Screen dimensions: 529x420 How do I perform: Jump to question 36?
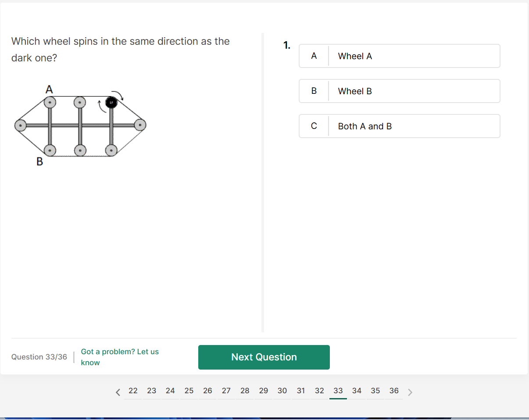pos(394,391)
